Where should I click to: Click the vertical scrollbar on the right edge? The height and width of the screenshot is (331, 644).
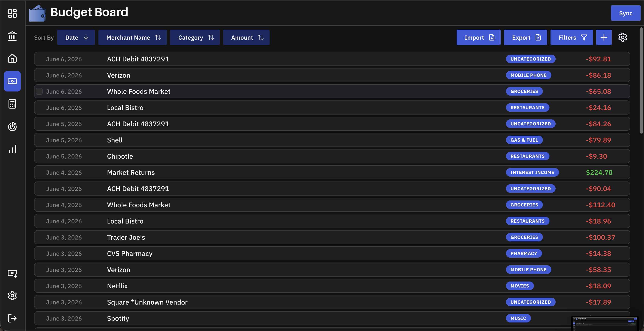coord(641,80)
